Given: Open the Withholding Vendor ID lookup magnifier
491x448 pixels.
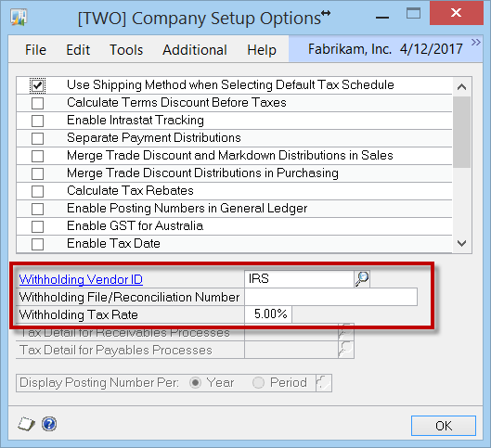Looking at the screenshot, I should 362,279.
